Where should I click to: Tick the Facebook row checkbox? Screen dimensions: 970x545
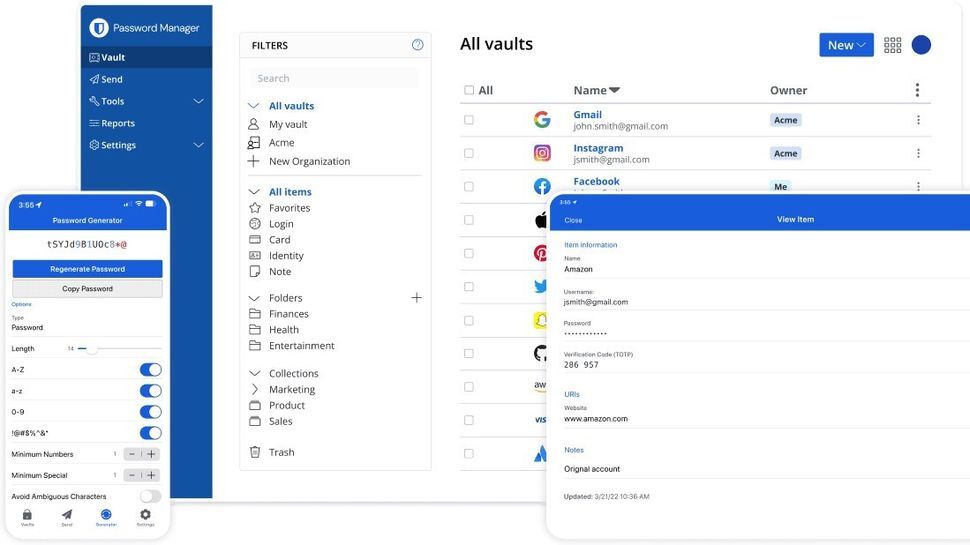click(x=469, y=186)
